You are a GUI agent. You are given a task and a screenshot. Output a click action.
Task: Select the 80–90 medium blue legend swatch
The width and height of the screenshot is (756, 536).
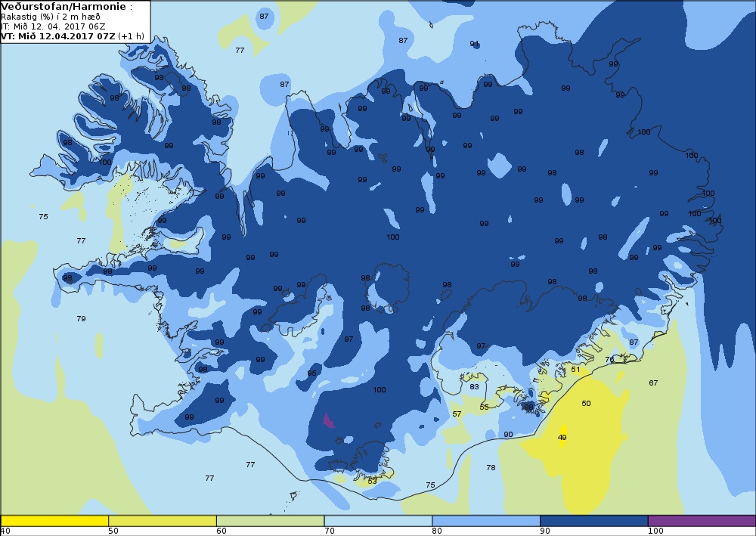pos(486,521)
